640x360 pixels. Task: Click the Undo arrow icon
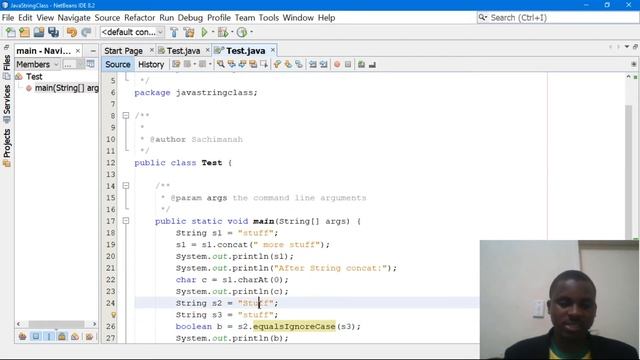(72, 32)
